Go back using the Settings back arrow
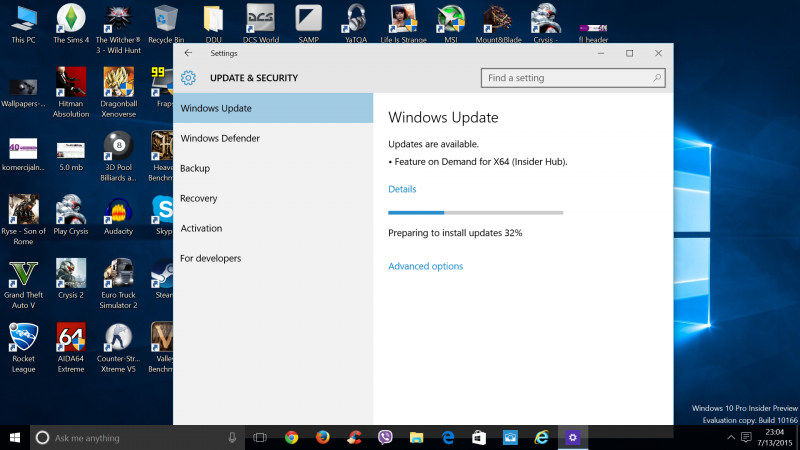This screenshot has width=800, height=450. click(188, 53)
